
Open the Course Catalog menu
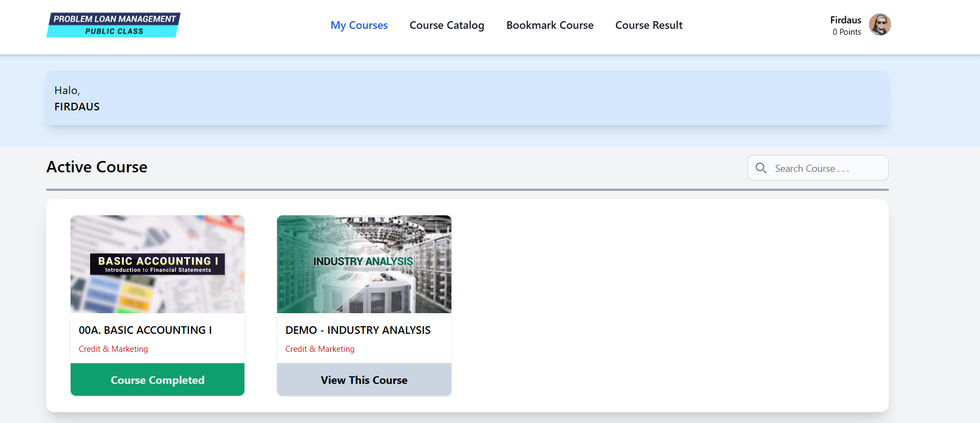pyautogui.click(x=447, y=25)
